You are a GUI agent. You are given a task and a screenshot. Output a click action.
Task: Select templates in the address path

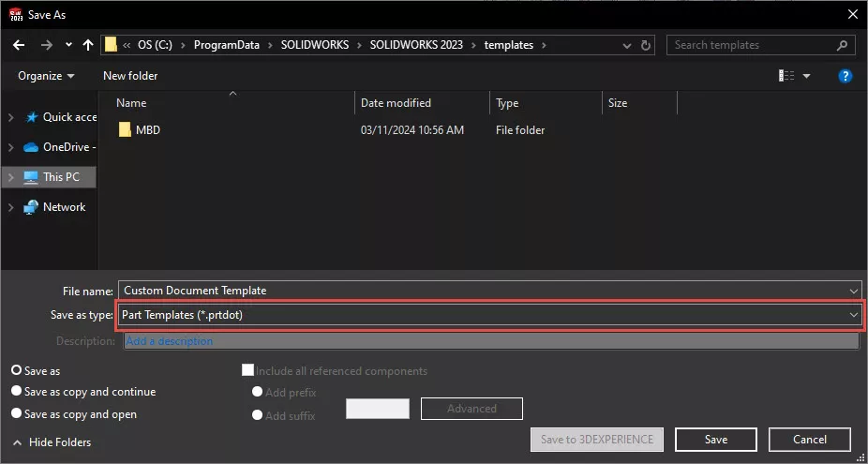pos(509,45)
